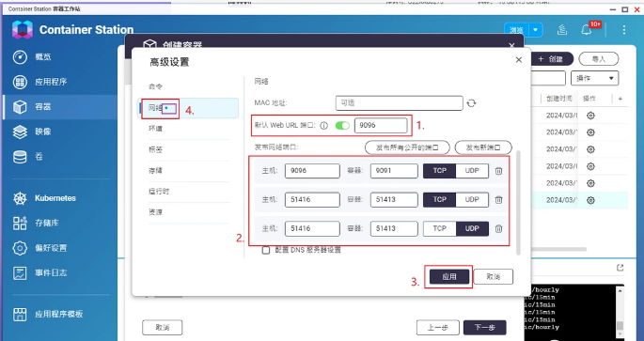
Task: Click 发布所有公开的端口 button
Action: click(407, 147)
